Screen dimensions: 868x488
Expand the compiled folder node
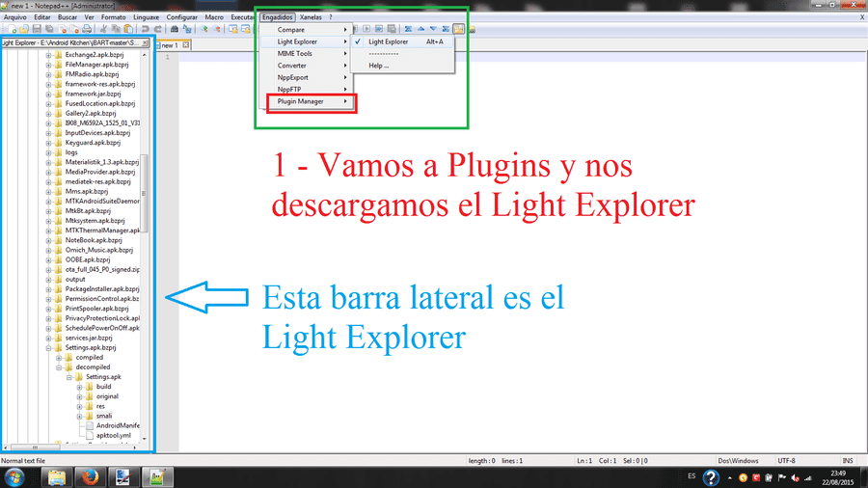[x=59, y=358]
